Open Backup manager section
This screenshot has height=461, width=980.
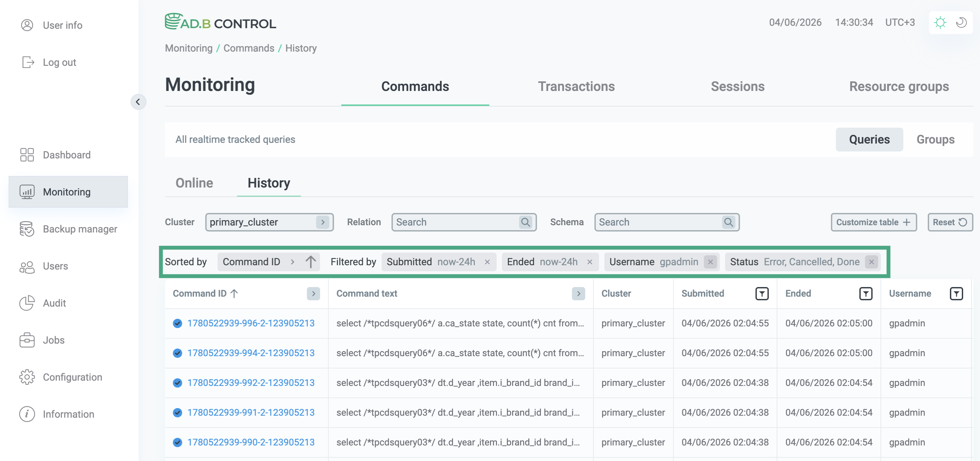click(69, 229)
